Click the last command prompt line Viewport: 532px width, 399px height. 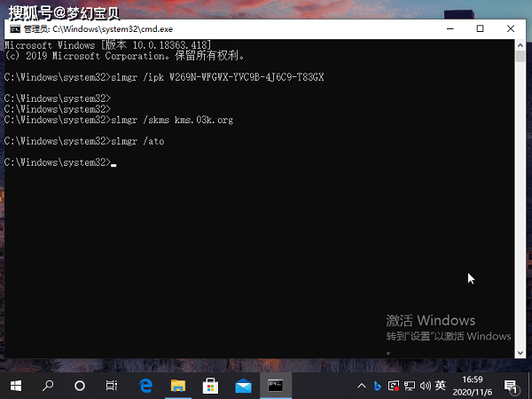tap(60, 162)
